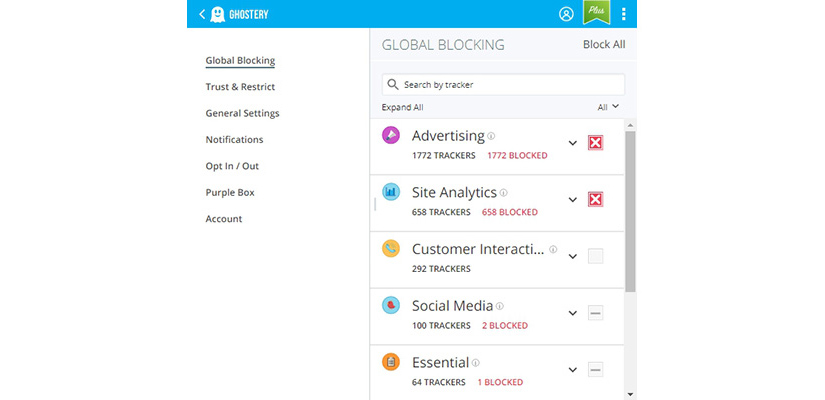Toggle the Site Analytics blocked checkbox

click(x=595, y=199)
